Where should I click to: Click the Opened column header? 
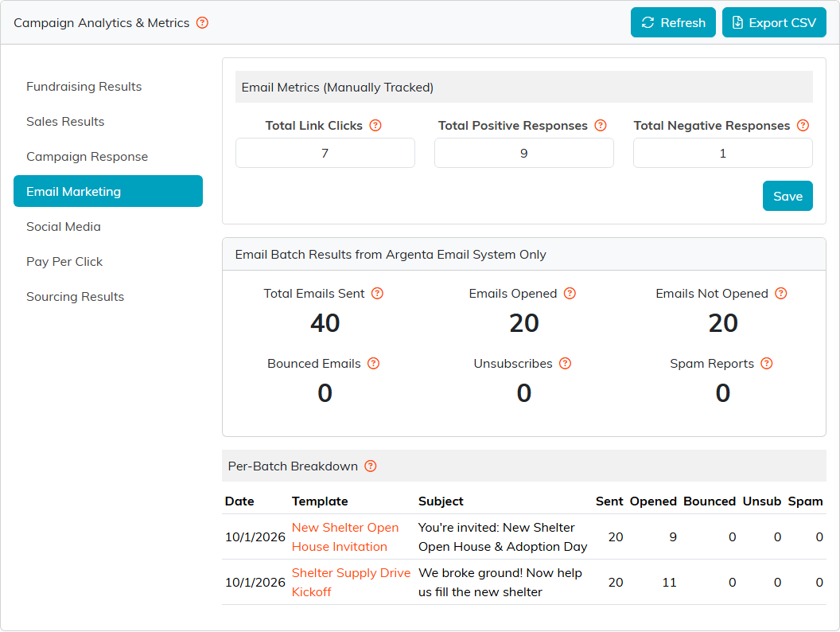click(x=653, y=501)
